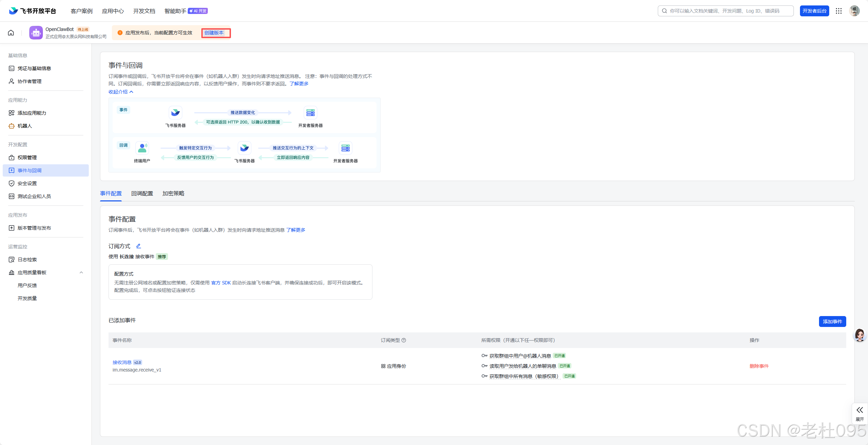The width and height of the screenshot is (868, 445).
Task: Open the 开发者后台 button
Action: pyautogui.click(x=814, y=11)
